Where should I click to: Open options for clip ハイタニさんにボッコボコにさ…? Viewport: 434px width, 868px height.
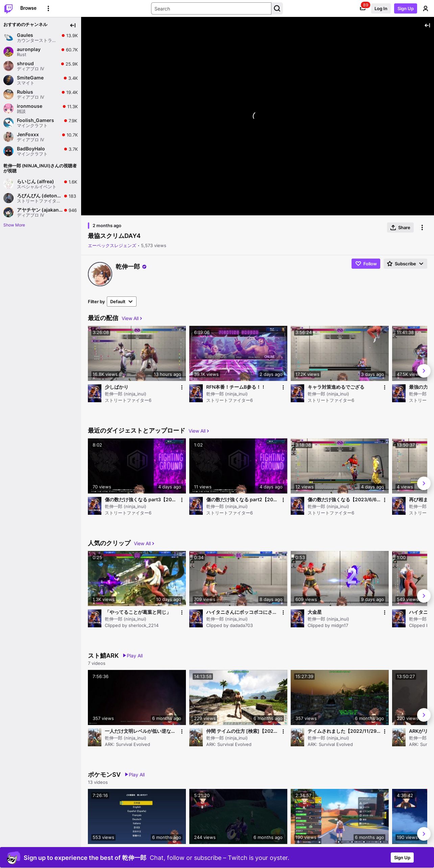(x=283, y=612)
